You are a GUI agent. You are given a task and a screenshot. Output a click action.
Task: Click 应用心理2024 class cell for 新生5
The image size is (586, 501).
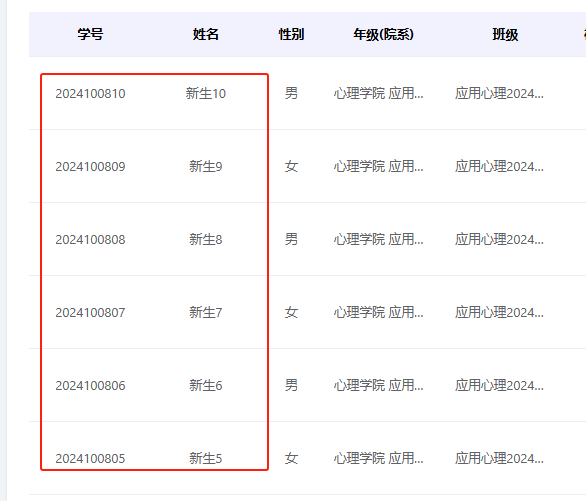[x=499, y=458]
